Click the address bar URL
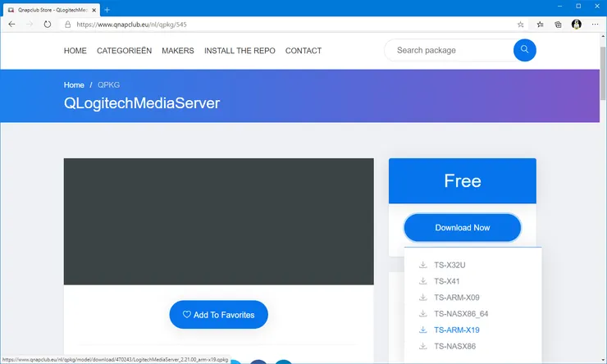This screenshot has height=364, width=607. (x=131, y=25)
